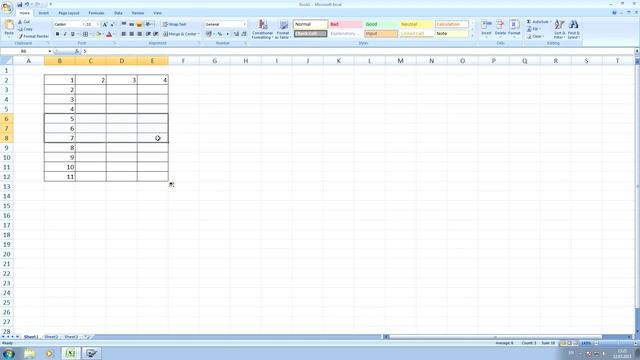
Task: Decrease decimal places
Action: (244, 34)
